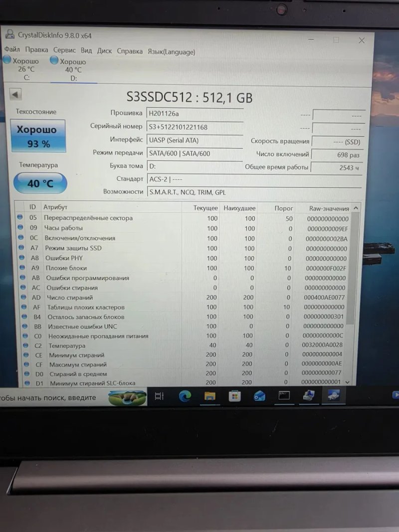Click the 40 °C temperature indicator

40,183
